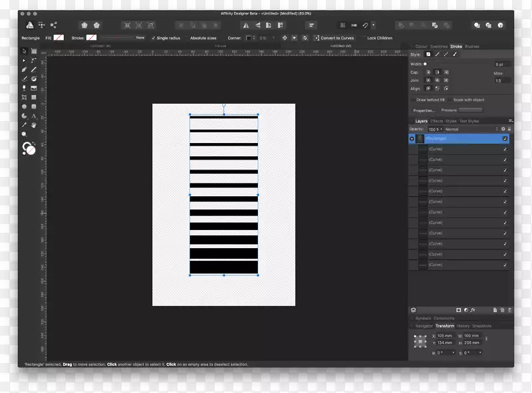
Task: Select the Hand view tool
Action: tap(33, 124)
